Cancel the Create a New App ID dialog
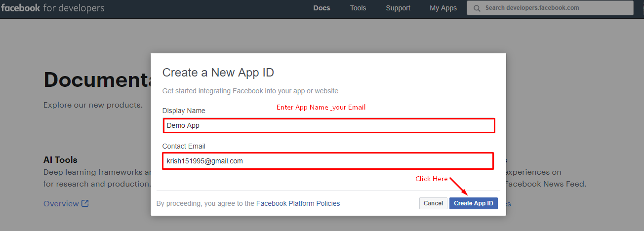 coord(433,203)
